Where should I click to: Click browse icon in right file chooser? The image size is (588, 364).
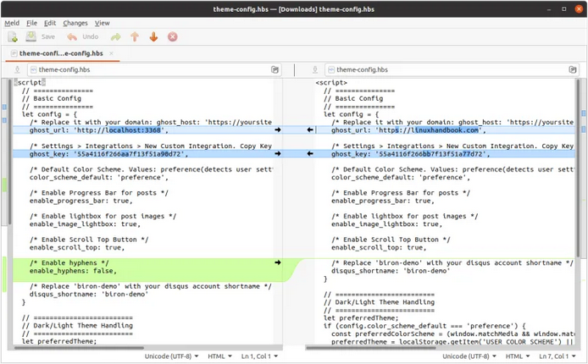point(573,69)
